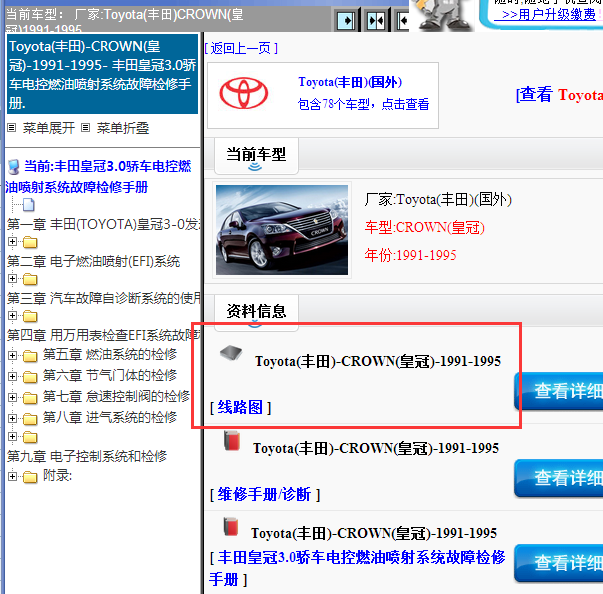
Task: Click Toyota(丰田)(国外) brand link
Action: [x=350, y=82]
